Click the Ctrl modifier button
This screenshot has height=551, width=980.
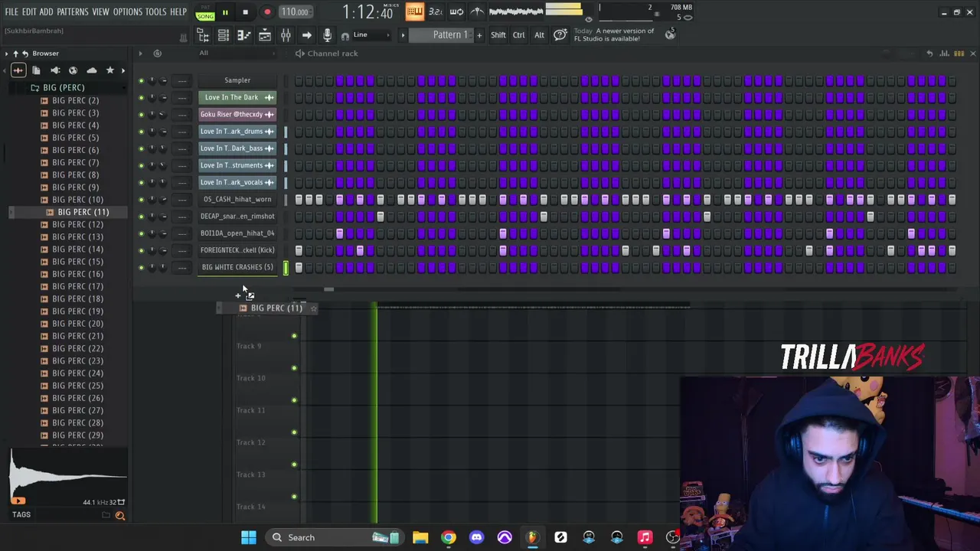pos(518,35)
